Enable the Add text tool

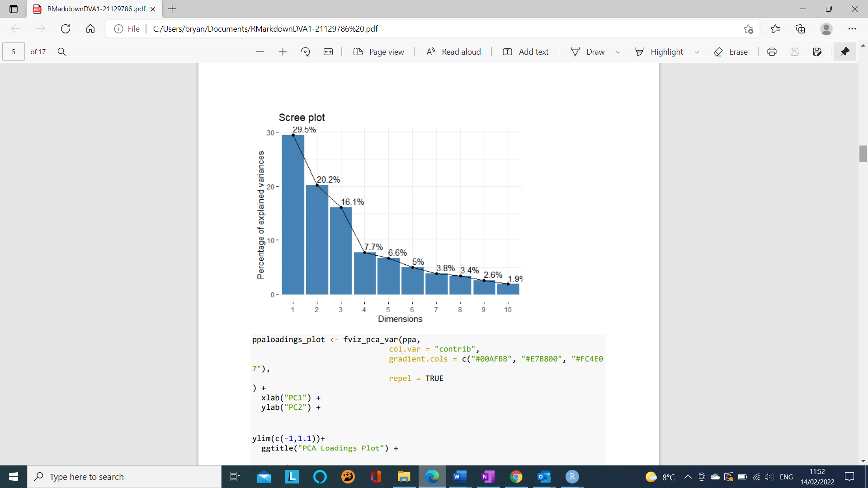click(x=525, y=52)
